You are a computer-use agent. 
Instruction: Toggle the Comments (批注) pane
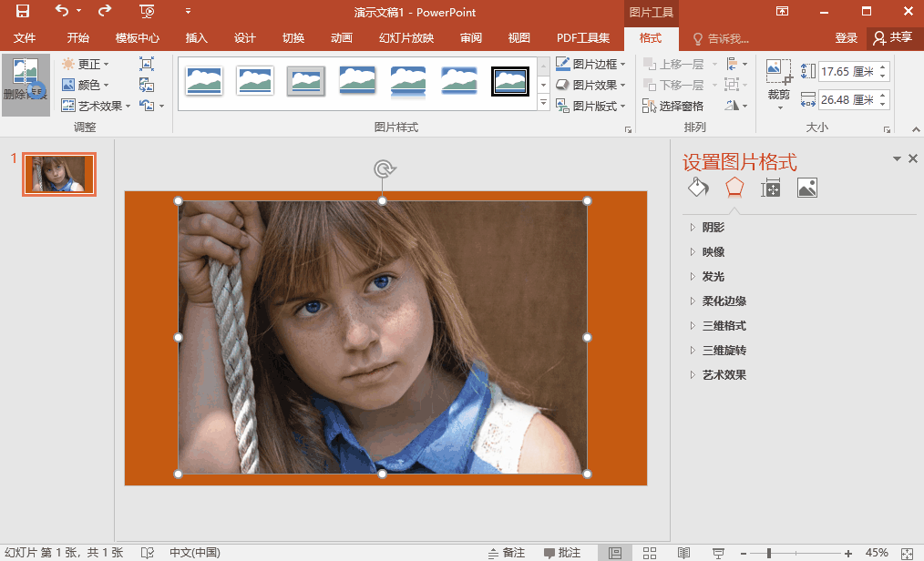point(562,553)
